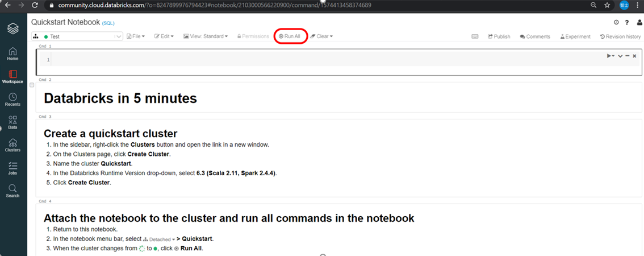Viewport: 644px width, 256px height.
Task: Click step 'Return to this notebook'
Action: point(85,229)
